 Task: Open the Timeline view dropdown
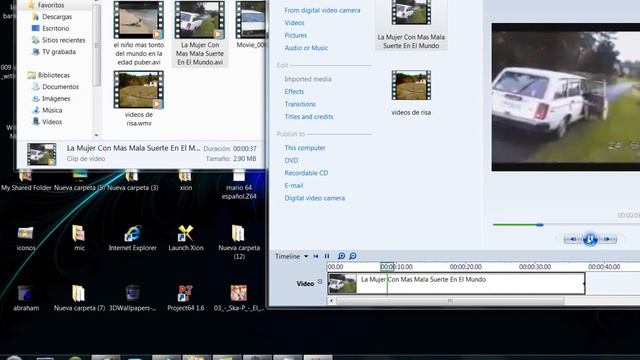pyautogui.click(x=306, y=256)
